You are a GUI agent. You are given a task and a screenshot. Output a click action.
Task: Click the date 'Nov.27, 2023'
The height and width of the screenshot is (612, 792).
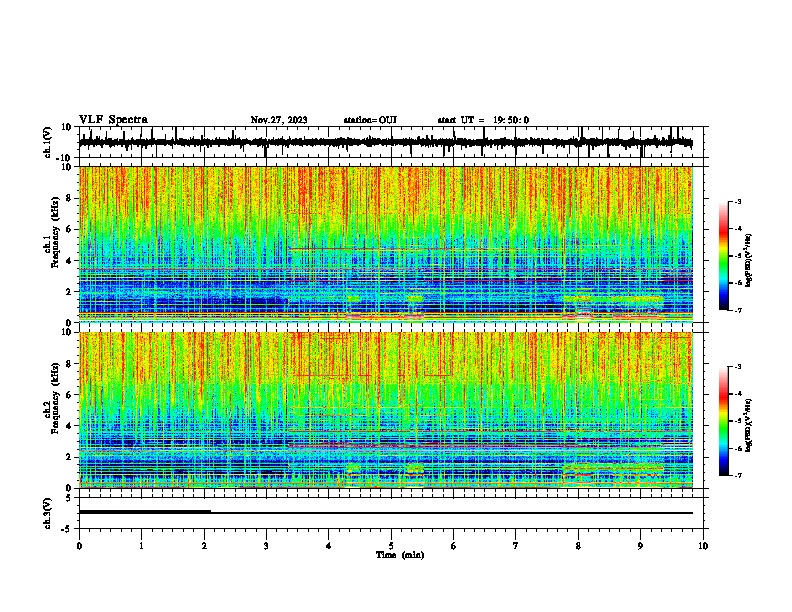pyautogui.click(x=279, y=120)
